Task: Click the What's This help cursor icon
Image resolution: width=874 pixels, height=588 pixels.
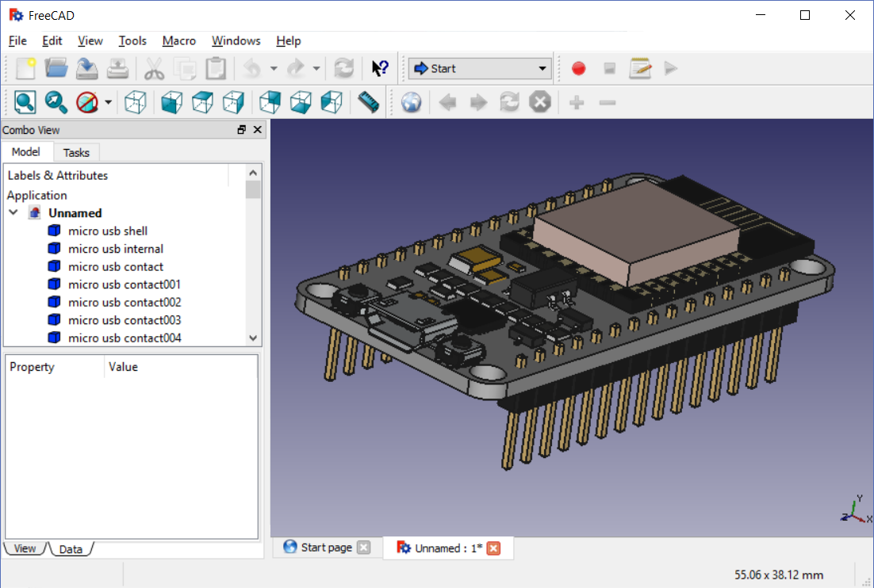Action: (x=380, y=69)
